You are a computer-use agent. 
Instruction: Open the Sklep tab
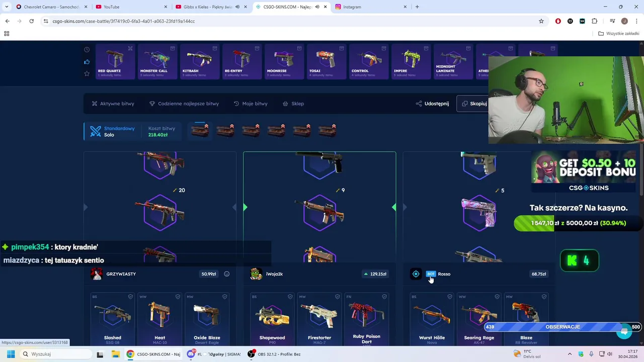[x=293, y=104]
